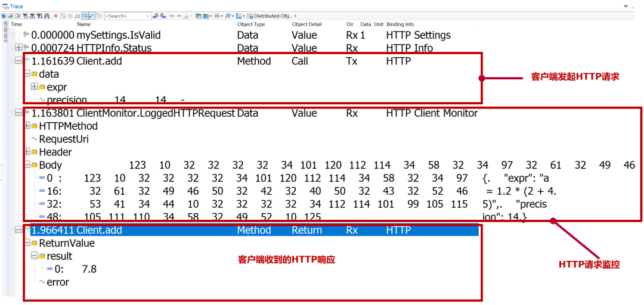This screenshot has height=305, width=644.
Task: Open the goto marker dropdown arrow
Action: tap(191, 16)
